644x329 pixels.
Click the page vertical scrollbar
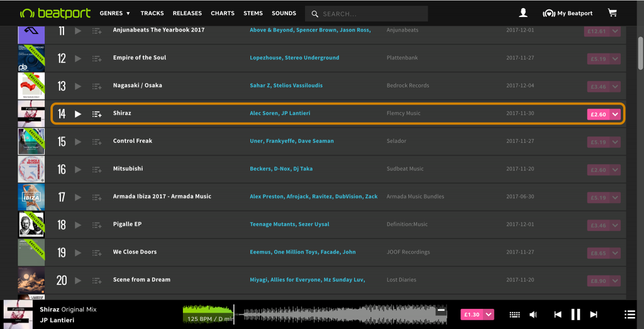(x=640, y=53)
